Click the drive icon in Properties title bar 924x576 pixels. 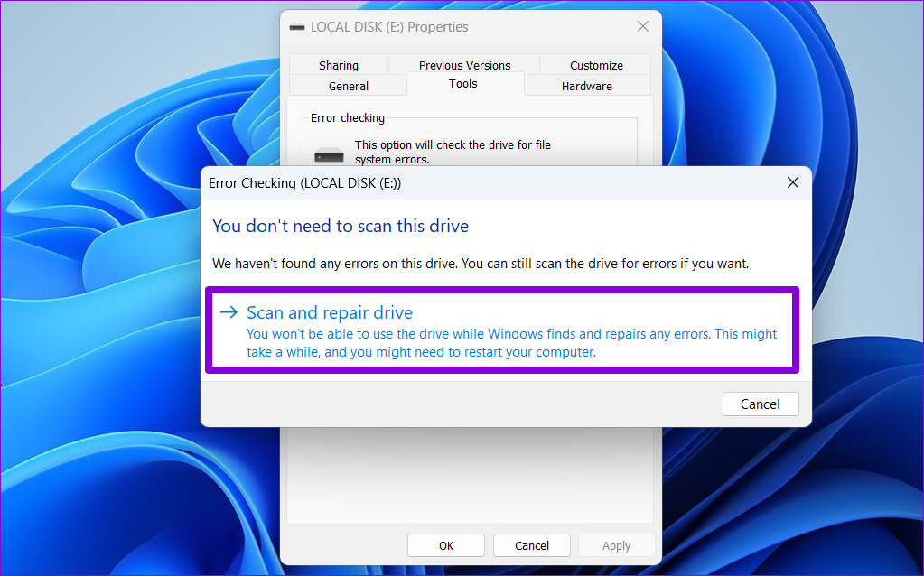click(x=297, y=27)
